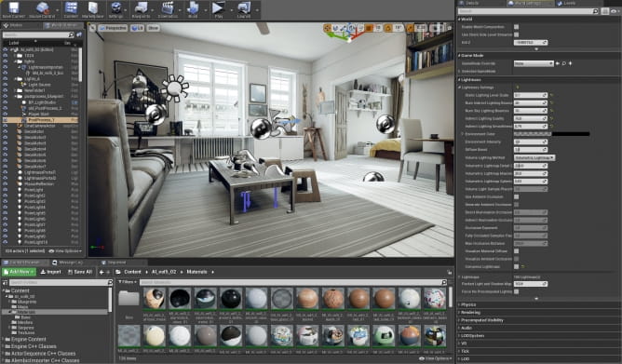Open the Perspective view mode menu
Image resolution: width=622 pixels, height=364 pixels.
click(113, 28)
